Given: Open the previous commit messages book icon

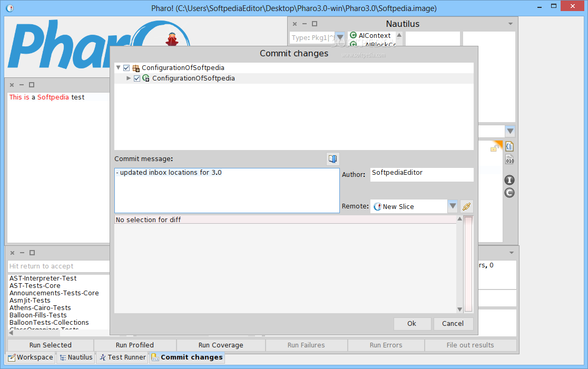Looking at the screenshot, I should click(332, 159).
